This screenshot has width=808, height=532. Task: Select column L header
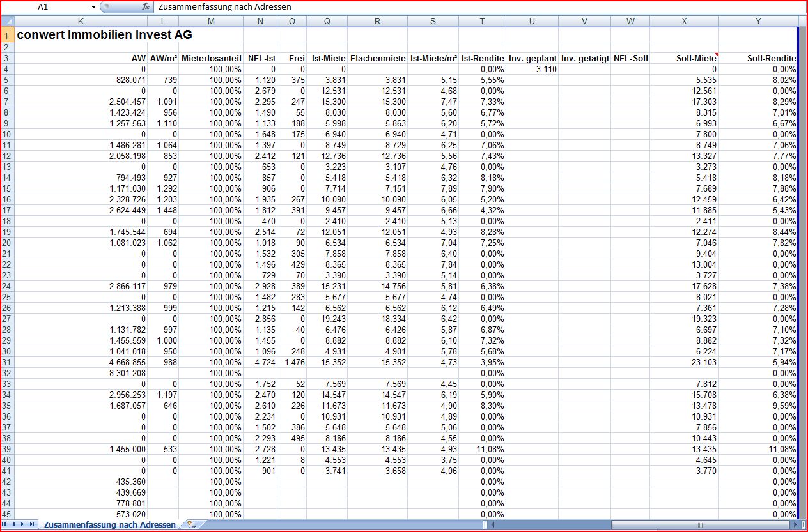(163, 21)
